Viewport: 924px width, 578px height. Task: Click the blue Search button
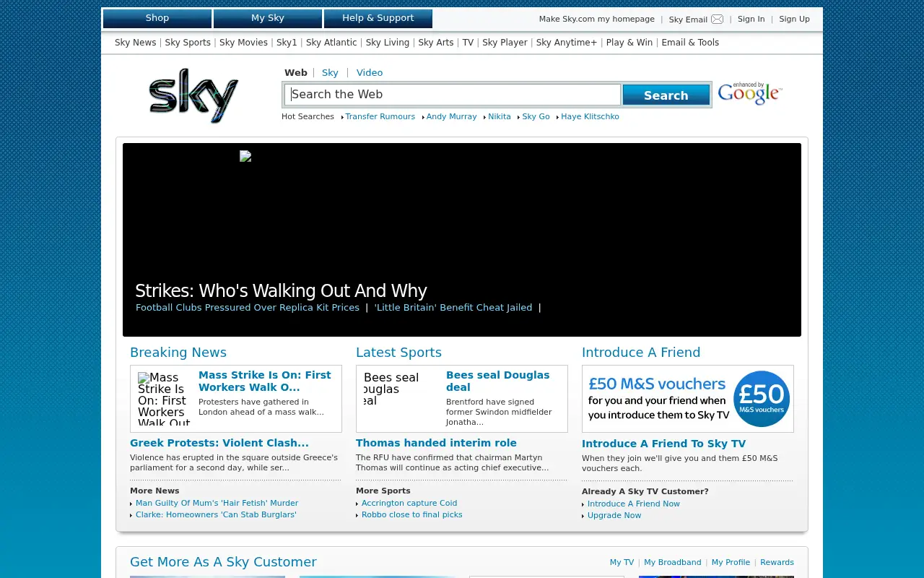tap(666, 95)
